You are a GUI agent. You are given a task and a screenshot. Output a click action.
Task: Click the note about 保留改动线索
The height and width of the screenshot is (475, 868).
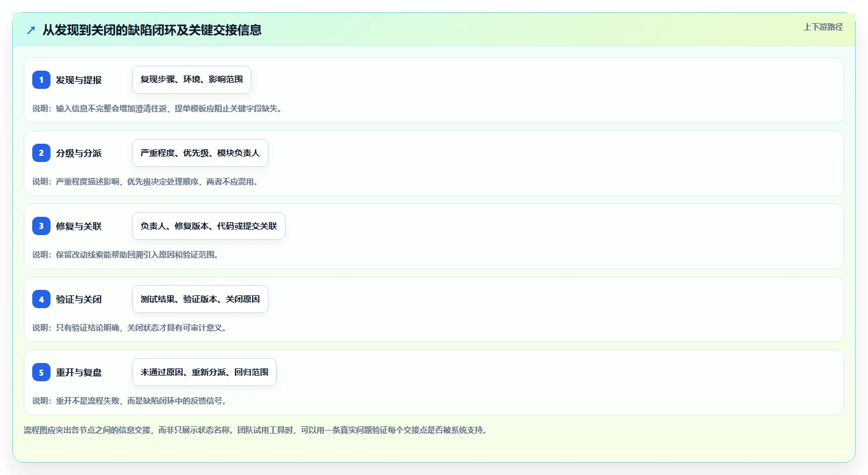click(125, 255)
